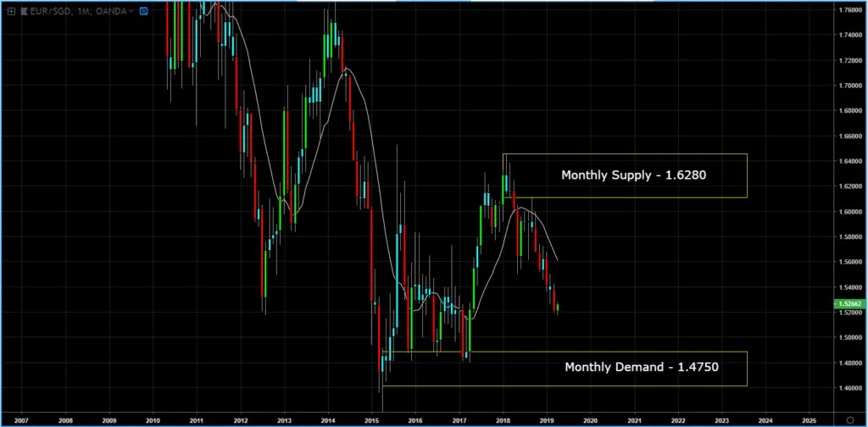Click the 2010 label on time axis

(x=153, y=420)
